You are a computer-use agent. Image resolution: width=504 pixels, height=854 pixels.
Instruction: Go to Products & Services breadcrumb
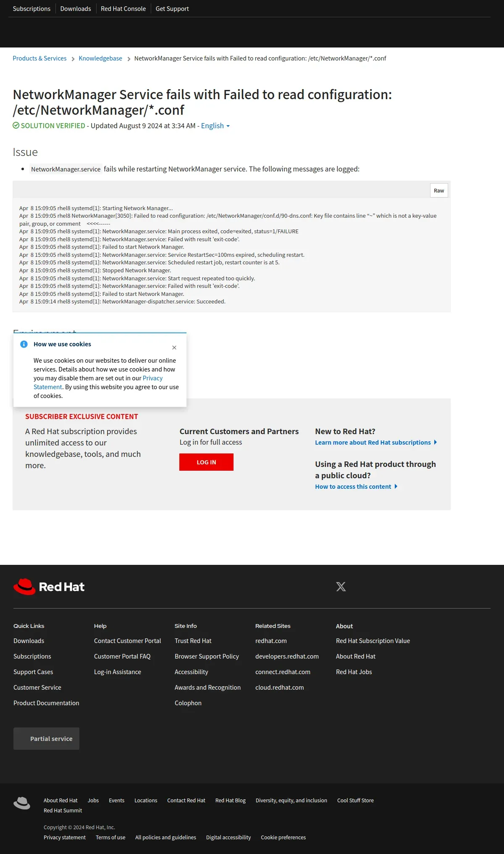[39, 58]
